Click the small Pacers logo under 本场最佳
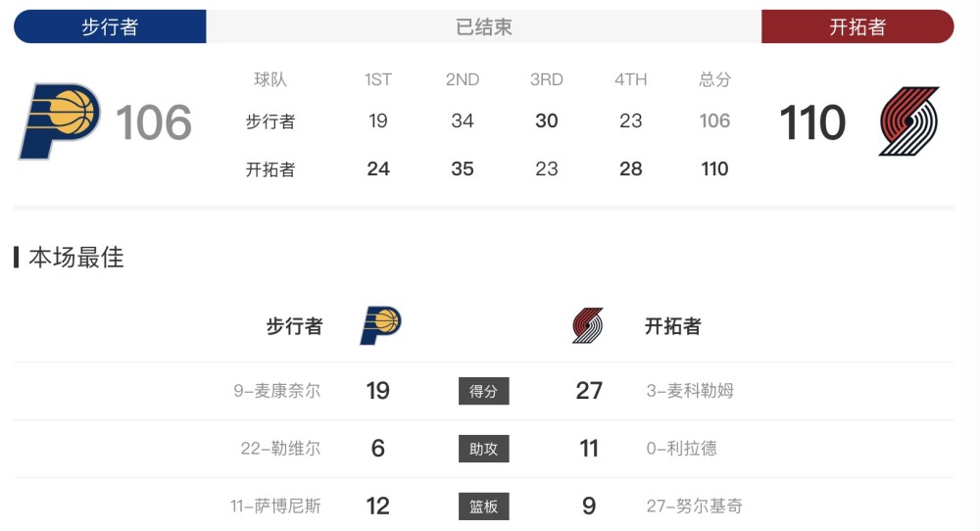 [x=380, y=325]
